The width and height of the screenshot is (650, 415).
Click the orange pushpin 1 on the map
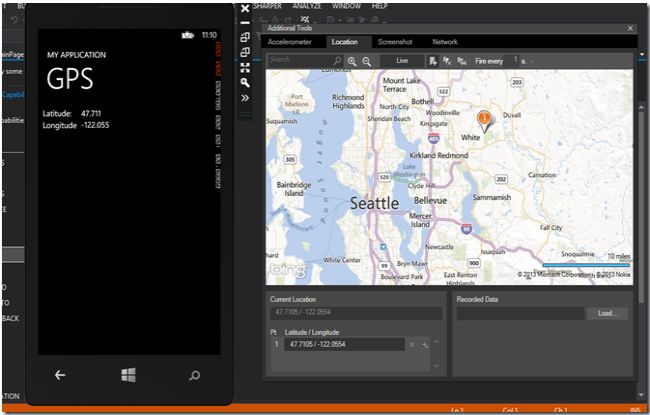coord(484,120)
